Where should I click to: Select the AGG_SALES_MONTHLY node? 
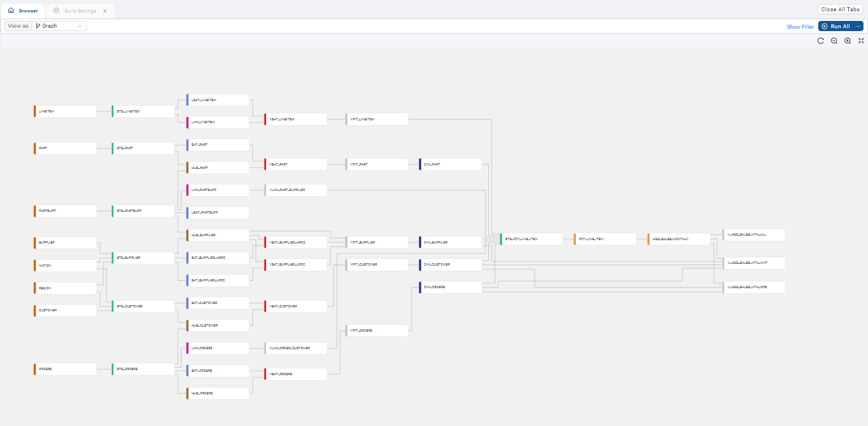pyautogui.click(x=679, y=239)
